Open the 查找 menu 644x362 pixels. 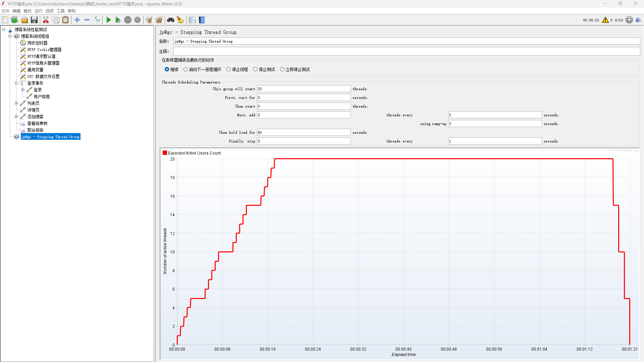28,11
